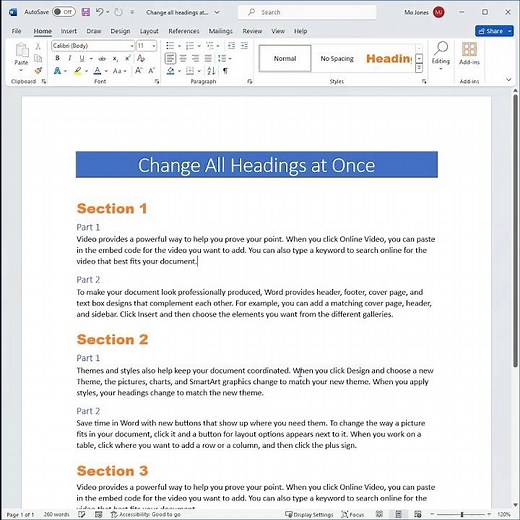Align paragraph text right
Image resolution: width=520 pixels, height=520 pixels.
pos(196,58)
